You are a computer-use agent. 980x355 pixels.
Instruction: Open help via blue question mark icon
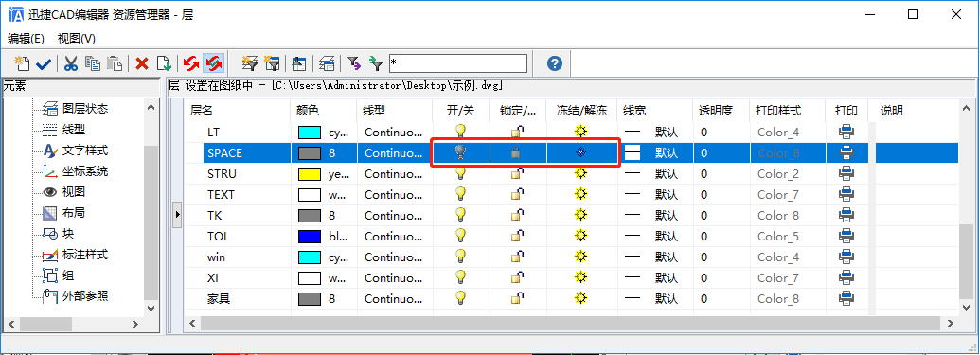(554, 63)
